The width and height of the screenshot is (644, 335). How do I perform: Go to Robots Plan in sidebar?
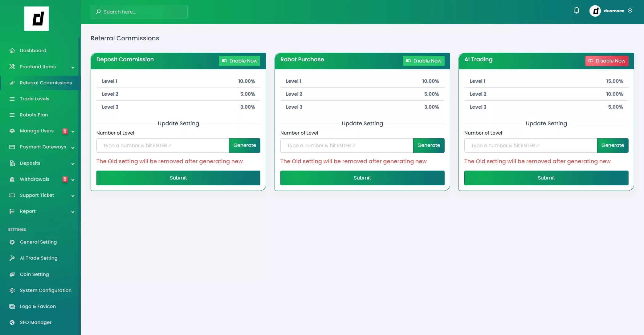click(x=34, y=115)
